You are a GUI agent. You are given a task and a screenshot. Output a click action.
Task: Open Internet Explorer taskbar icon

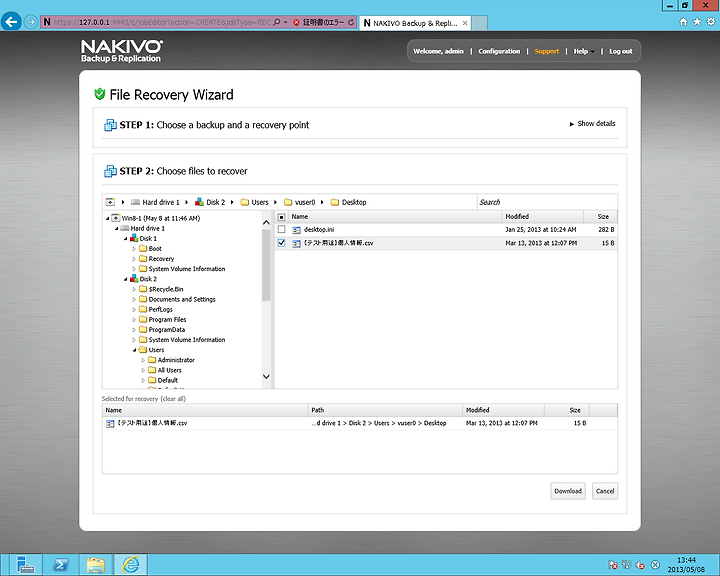[x=130, y=564]
